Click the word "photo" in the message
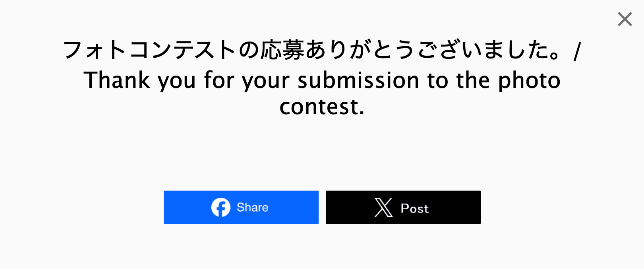Screen dimensions: 644x269 [x=529, y=80]
